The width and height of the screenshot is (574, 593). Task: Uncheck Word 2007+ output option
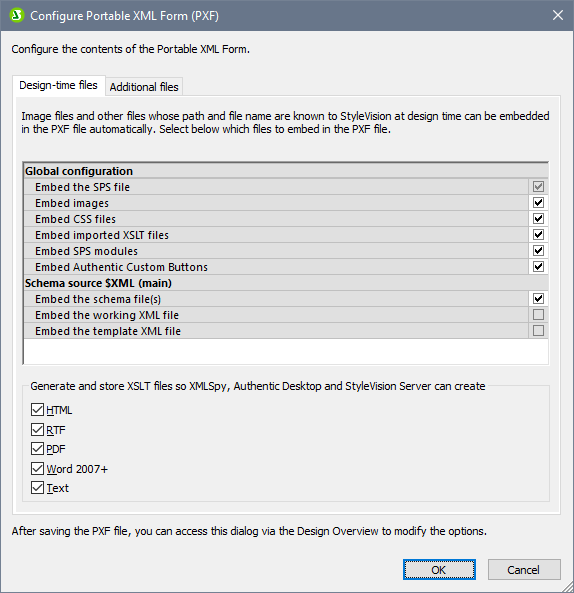point(37,469)
